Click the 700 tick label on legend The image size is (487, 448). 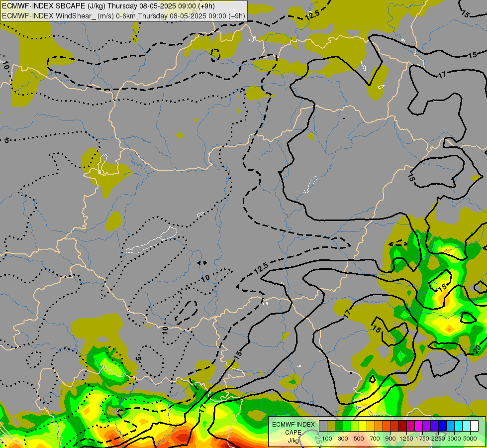[x=375, y=439]
